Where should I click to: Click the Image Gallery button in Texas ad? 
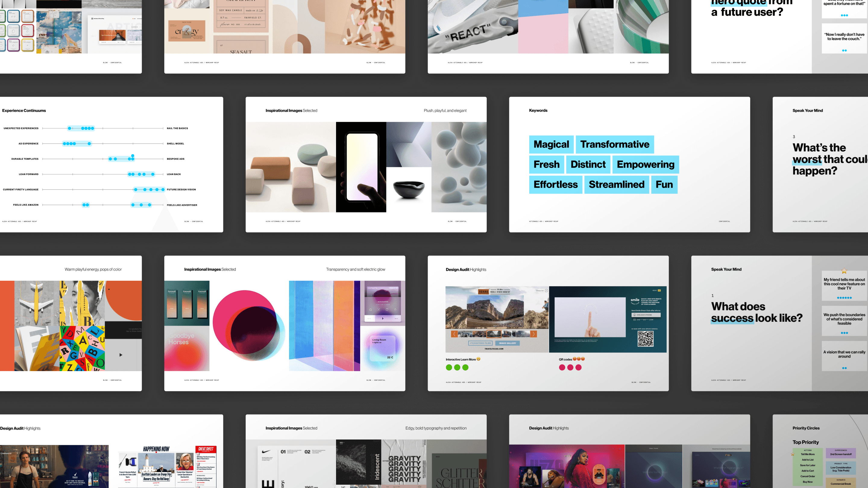[507, 343]
